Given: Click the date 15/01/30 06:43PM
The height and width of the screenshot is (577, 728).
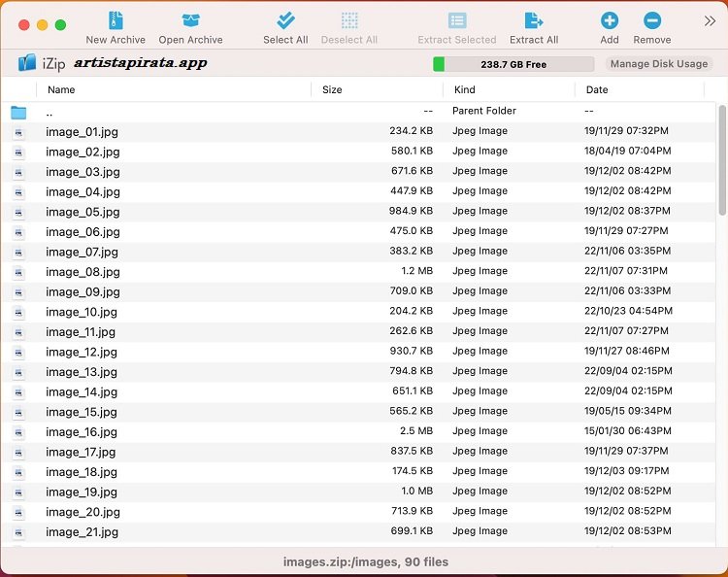Looking at the screenshot, I should point(628,430).
